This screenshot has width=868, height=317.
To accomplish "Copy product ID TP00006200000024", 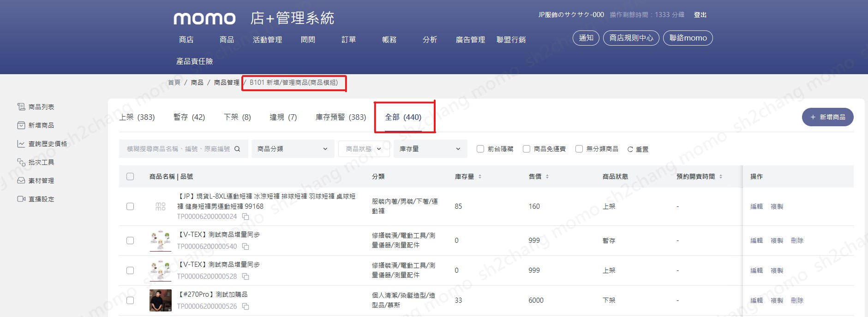I will click(246, 217).
